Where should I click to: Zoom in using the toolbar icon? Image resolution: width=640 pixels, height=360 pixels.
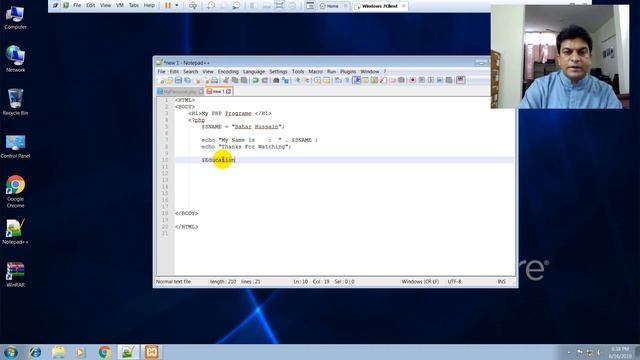click(x=298, y=80)
